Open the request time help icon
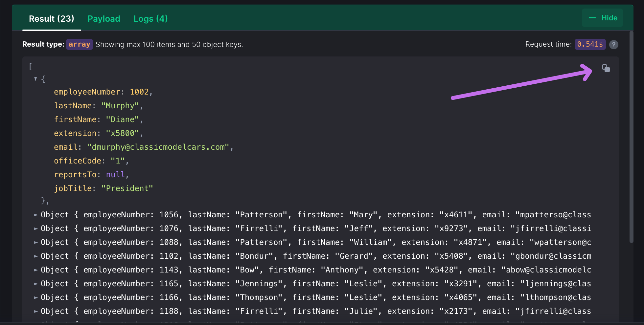The image size is (644, 325). click(x=613, y=45)
